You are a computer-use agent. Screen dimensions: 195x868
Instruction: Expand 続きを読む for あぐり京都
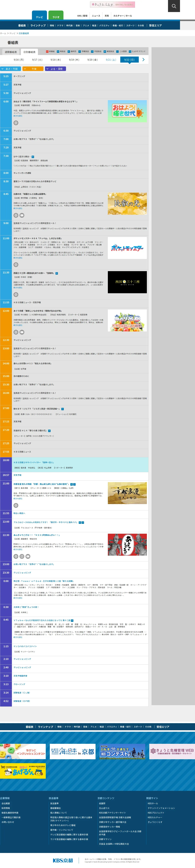click(18, 325)
